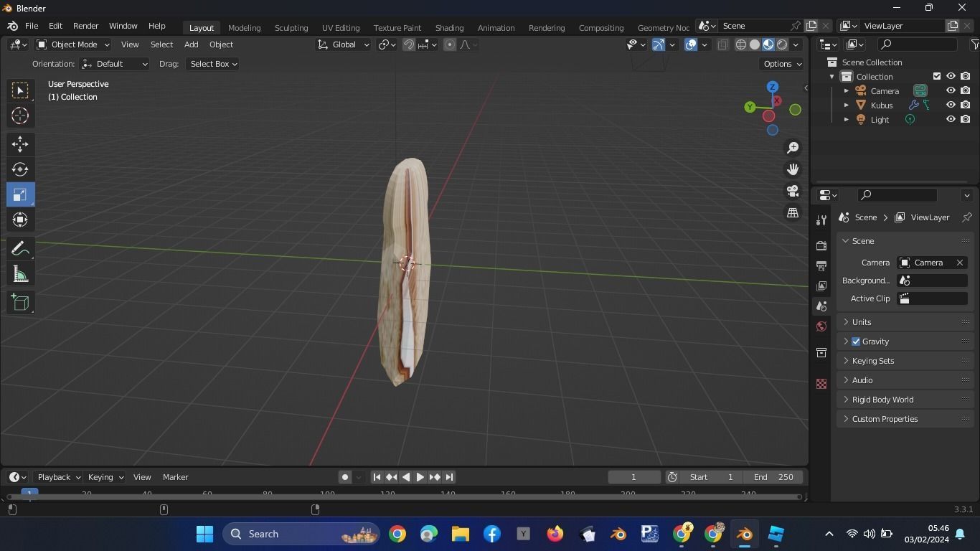Switch orthographic/perspective grid icon
The width and height of the screenshot is (980, 551).
pyautogui.click(x=793, y=213)
